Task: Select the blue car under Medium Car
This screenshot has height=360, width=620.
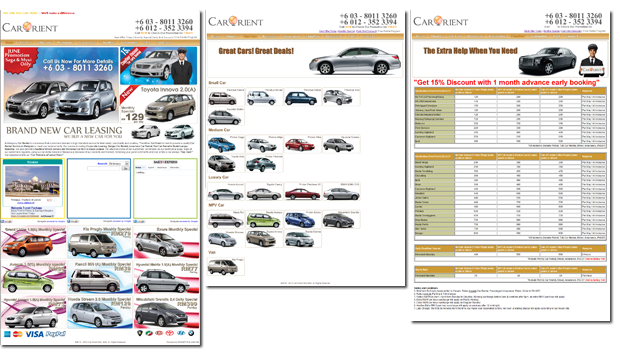Action: pyautogui.click(x=226, y=144)
